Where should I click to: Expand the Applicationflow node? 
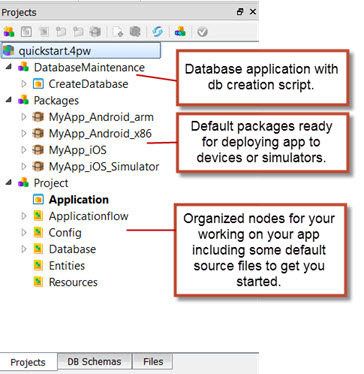pyautogui.click(x=24, y=216)
